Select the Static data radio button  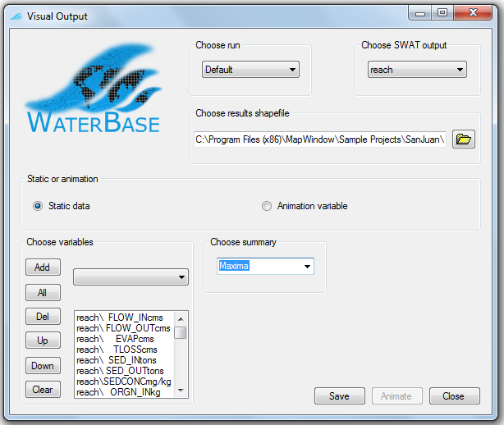[38, 206]
